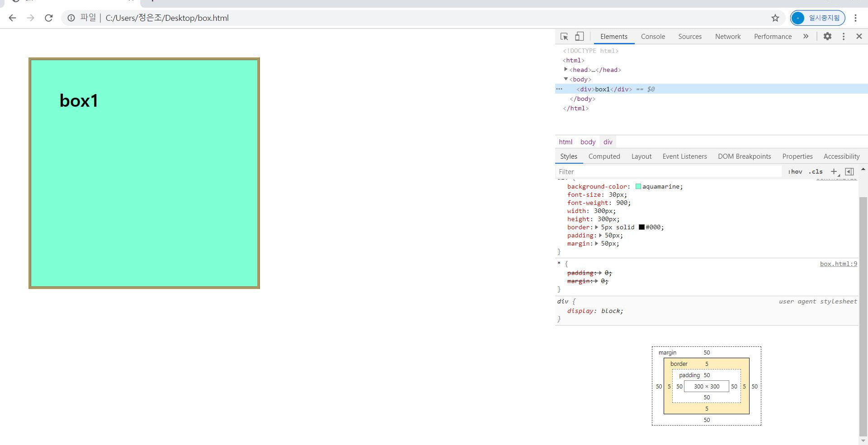Screen dimensions: 868x445
Task: Click the 일시중지됨 profile button
Action: (817, 18)
